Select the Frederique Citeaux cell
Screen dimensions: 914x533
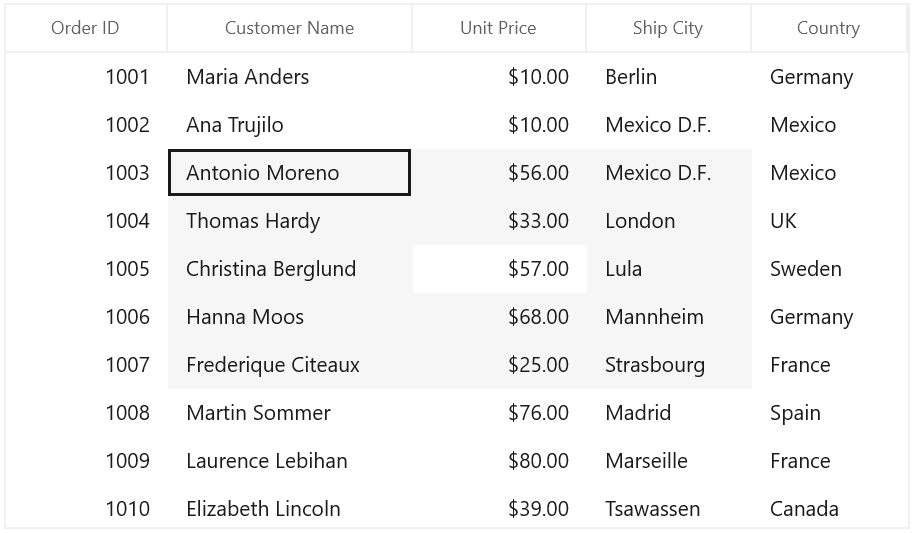(290, 365)
